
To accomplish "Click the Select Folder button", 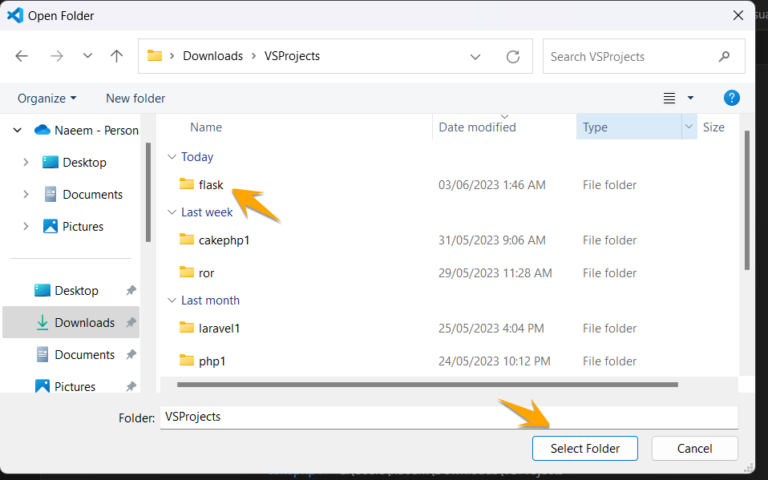I will (x=583, y=449).
